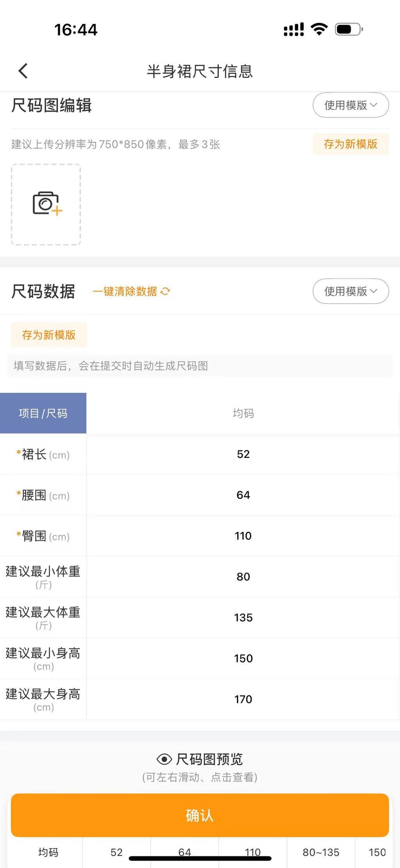Edit 裙长 value 52

tap(243, 454)
